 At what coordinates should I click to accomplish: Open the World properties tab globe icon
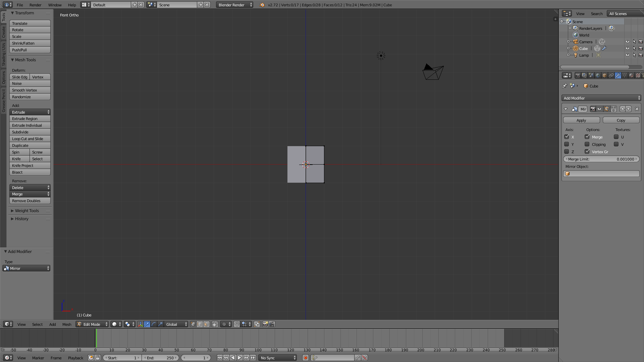[x=598, y=75]
